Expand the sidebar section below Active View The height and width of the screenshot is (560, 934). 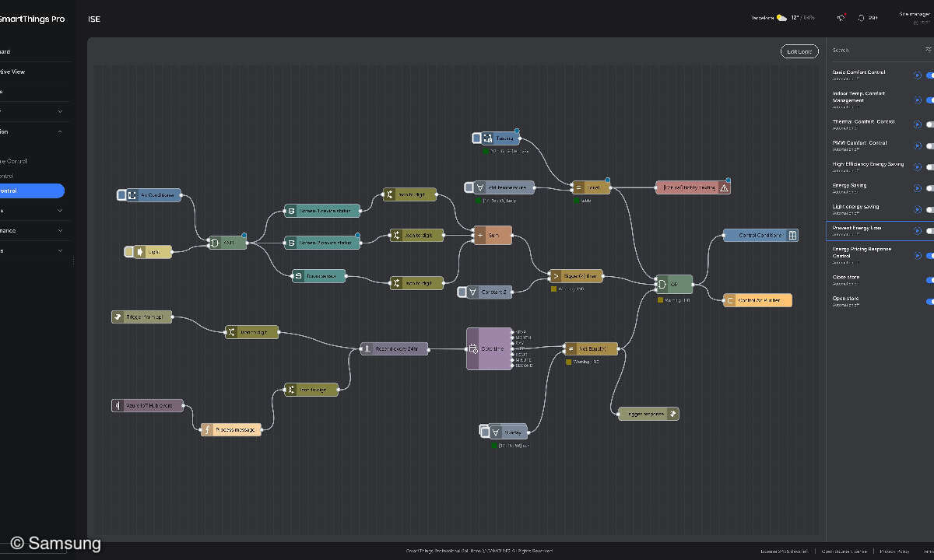point(61,111)
